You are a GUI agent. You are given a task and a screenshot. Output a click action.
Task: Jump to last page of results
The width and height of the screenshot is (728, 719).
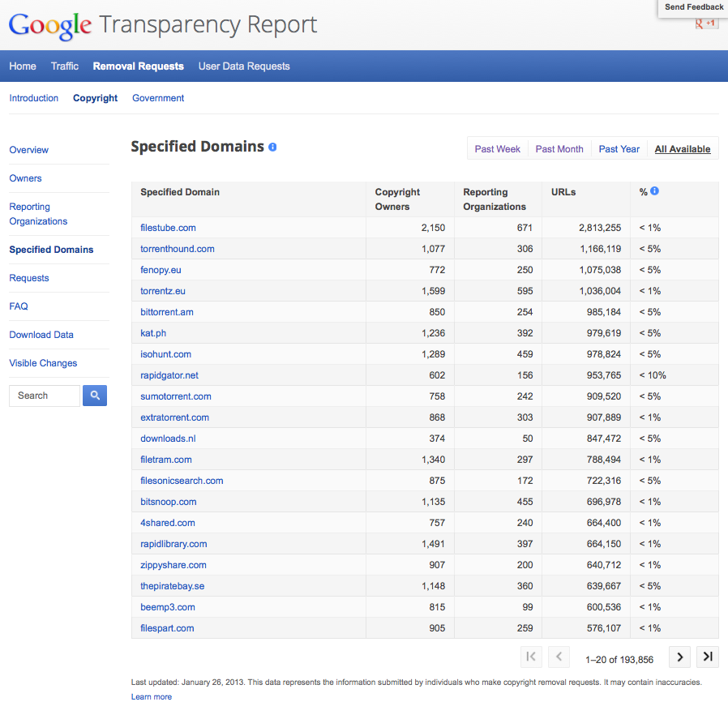click(708, 657)
